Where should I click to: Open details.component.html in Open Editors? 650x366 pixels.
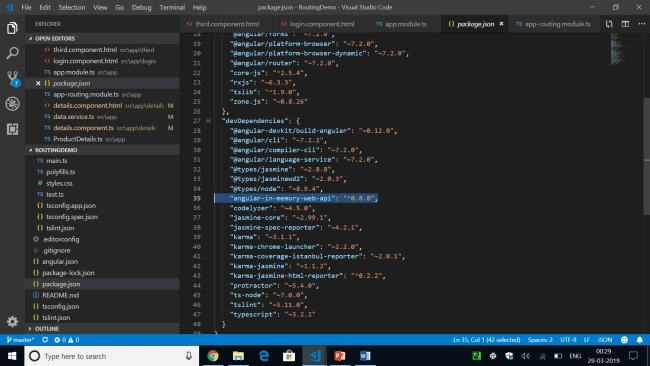pyautogui.click(x=103, y=106)
